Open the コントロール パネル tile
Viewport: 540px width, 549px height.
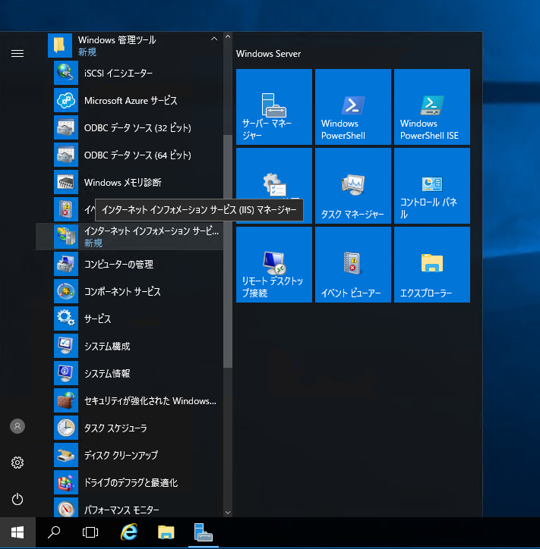click(x=432, y=186)
